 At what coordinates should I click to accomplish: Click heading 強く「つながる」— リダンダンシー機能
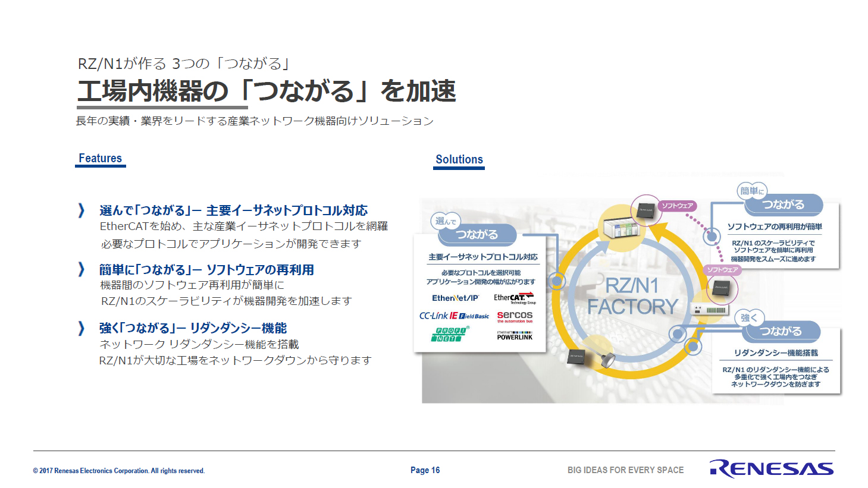(193, 328)
